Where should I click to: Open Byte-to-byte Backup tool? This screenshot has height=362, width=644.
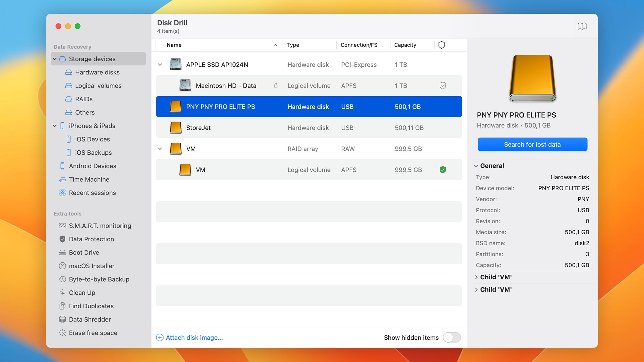[94, 279]
